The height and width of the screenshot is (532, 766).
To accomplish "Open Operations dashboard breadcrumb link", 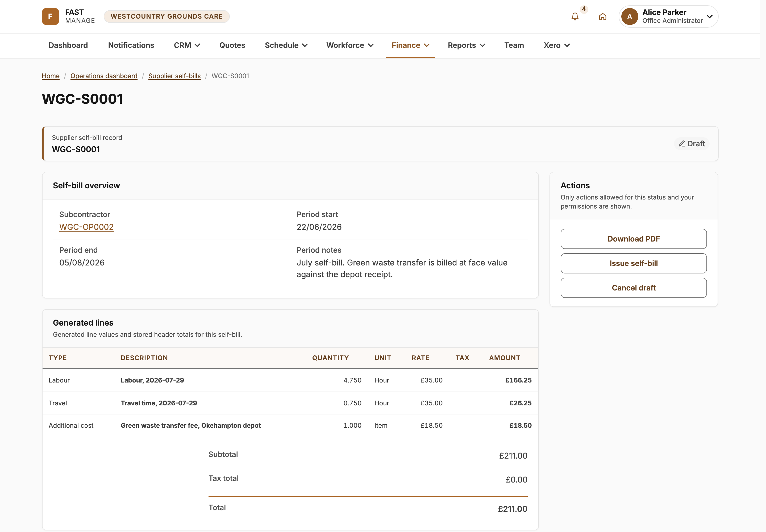I will click(104, 76).
